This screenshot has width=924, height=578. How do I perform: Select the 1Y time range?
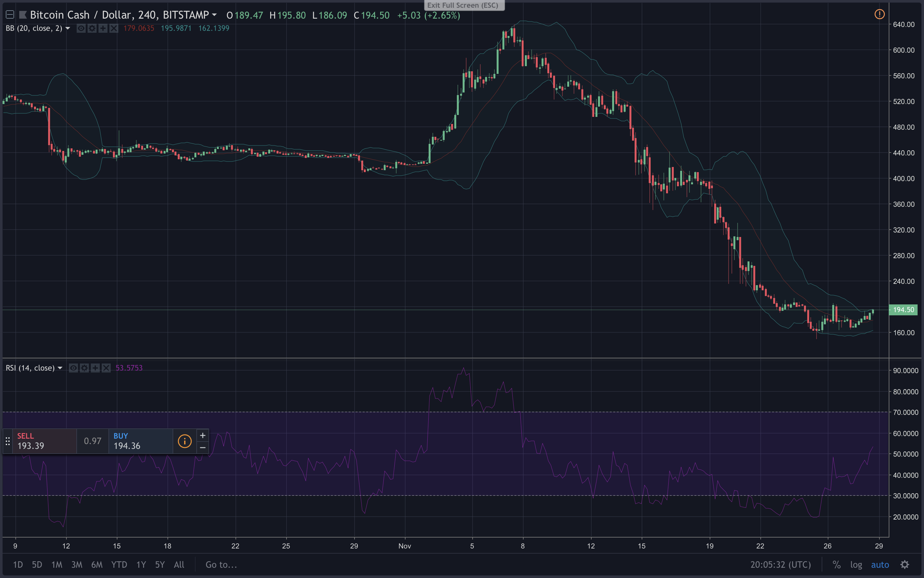[141, 565]
